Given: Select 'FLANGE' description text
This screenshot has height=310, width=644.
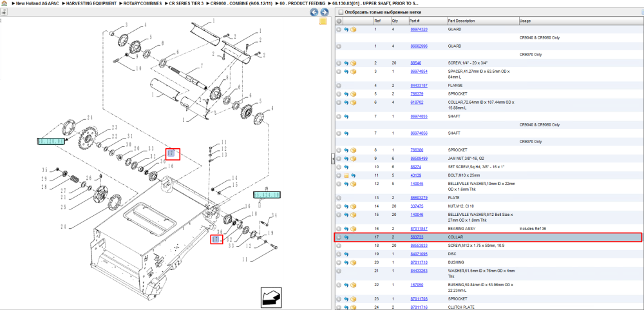Looking at the screenshot, I should tap(455, 86).
